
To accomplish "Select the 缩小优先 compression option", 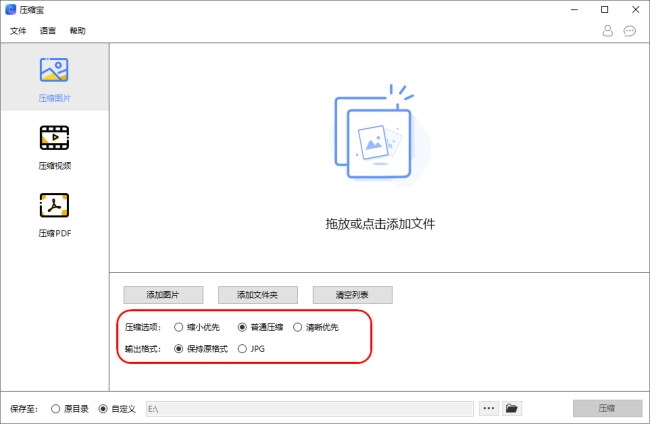I will [x=179, y=327].
